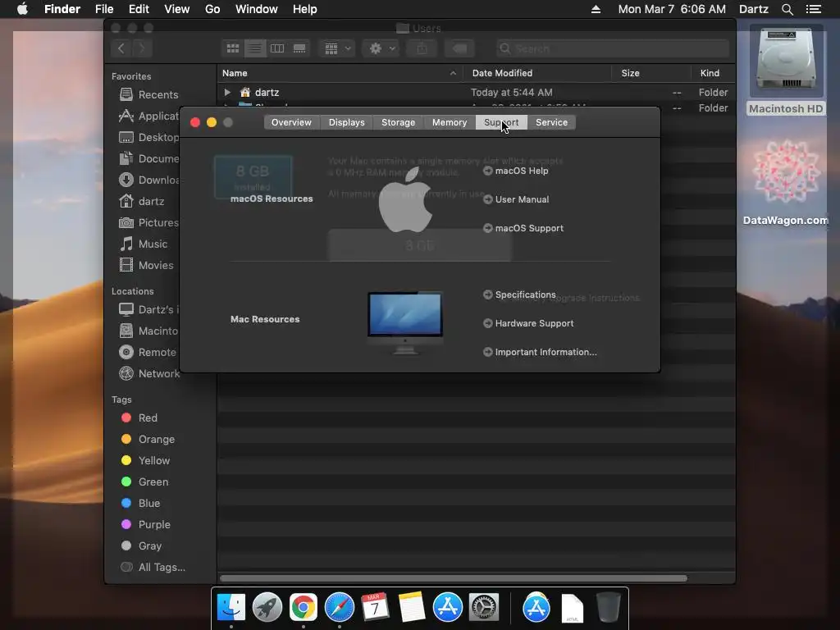The image size is (840, 630).
Task: Open Recents in Finder sidebar
Action: tap(149, 95)
